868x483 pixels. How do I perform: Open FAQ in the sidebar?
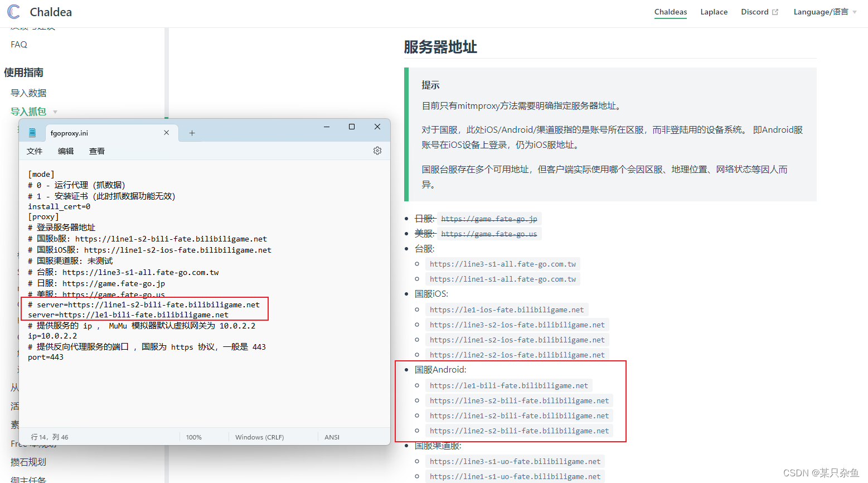click(19, 45)
